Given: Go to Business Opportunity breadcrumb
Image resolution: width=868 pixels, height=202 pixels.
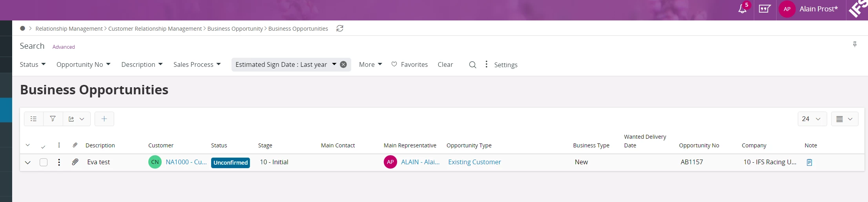Looking at the screenshot, I should coord(235,29).
